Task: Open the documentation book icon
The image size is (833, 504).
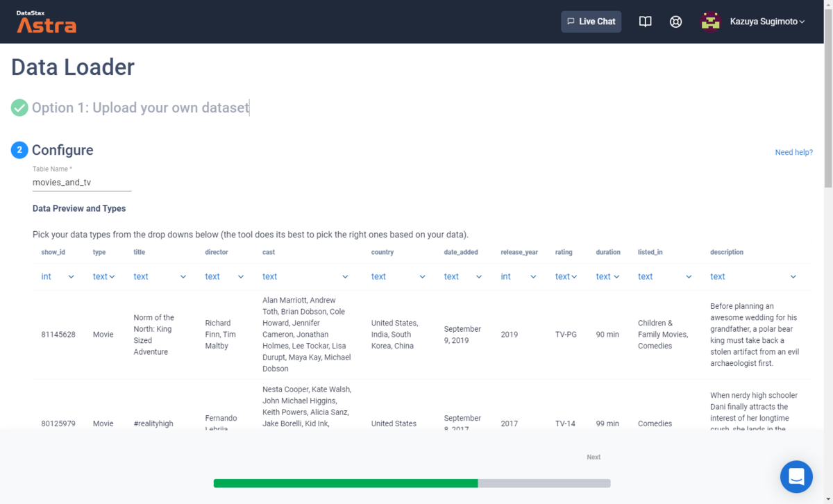Action: pos(646,22)
